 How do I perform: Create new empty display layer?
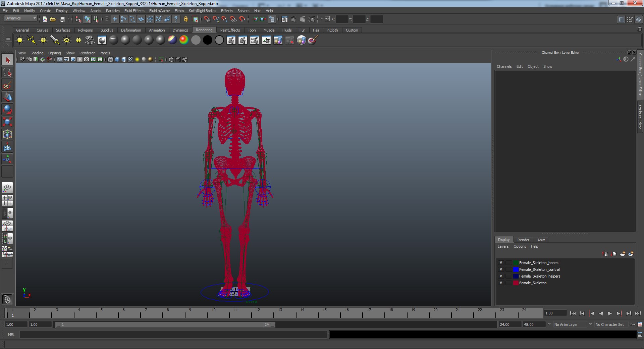point(623,254)
